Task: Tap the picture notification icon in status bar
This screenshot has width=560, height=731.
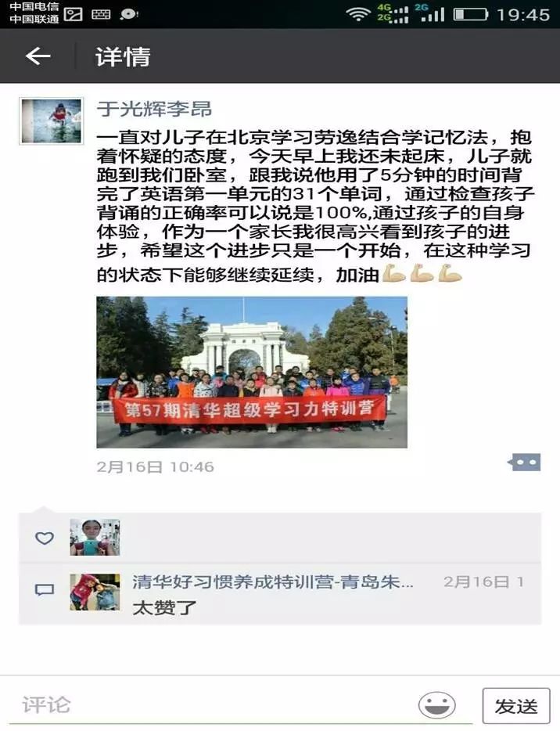Action: point(74,14)
